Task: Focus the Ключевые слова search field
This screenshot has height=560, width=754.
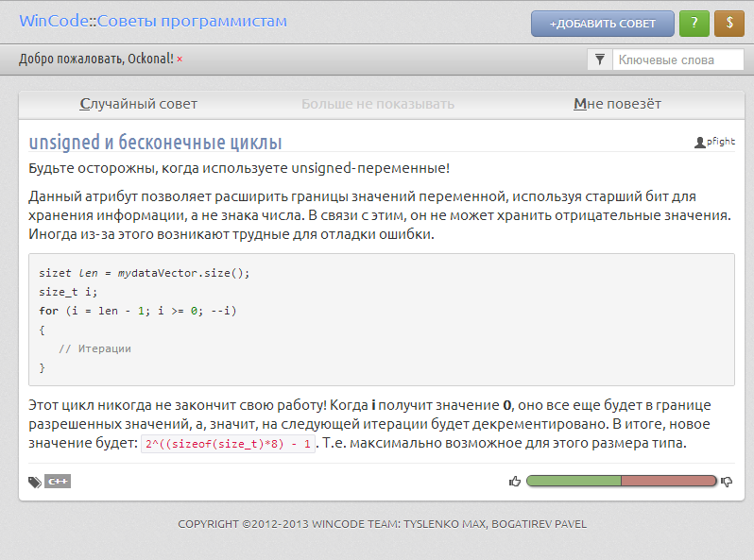Action: click(678, 59)
